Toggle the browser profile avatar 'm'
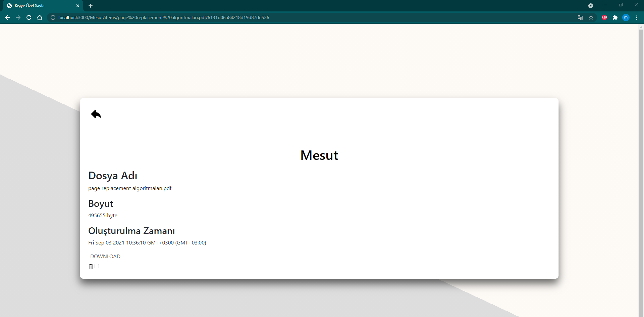The image size is (644, 317). click(x=626, y=17)
